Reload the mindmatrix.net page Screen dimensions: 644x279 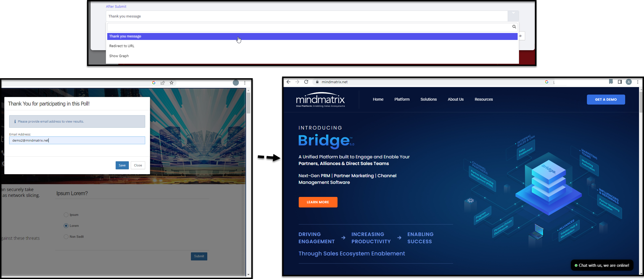pos(306,82)
